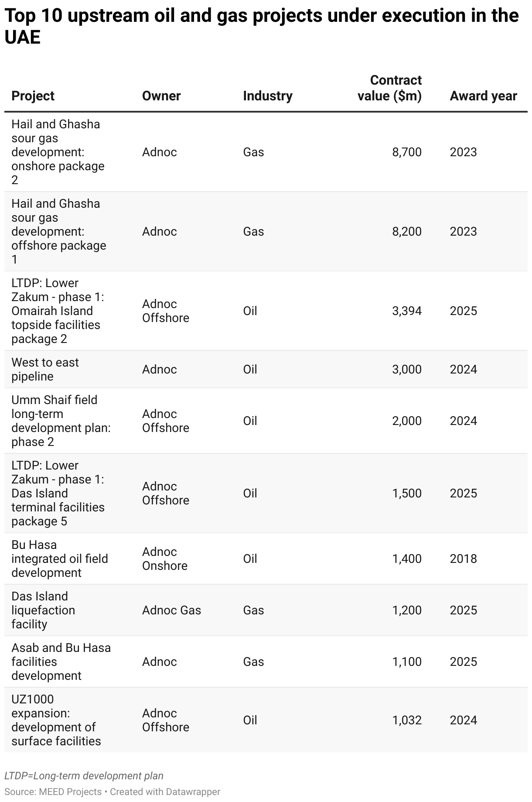Click the Owner column header

point(161,96)
